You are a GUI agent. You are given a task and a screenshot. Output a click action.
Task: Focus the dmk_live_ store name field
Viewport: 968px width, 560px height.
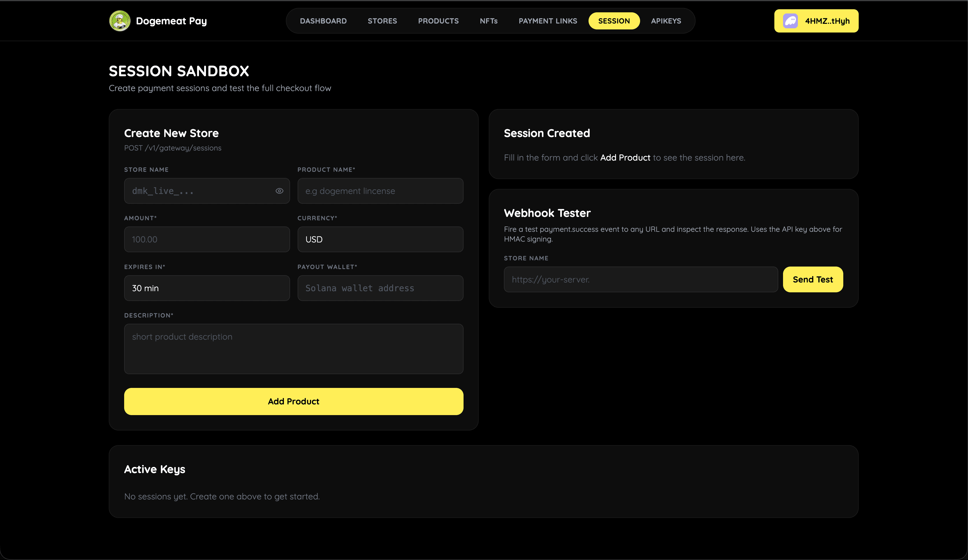[207, 191]
